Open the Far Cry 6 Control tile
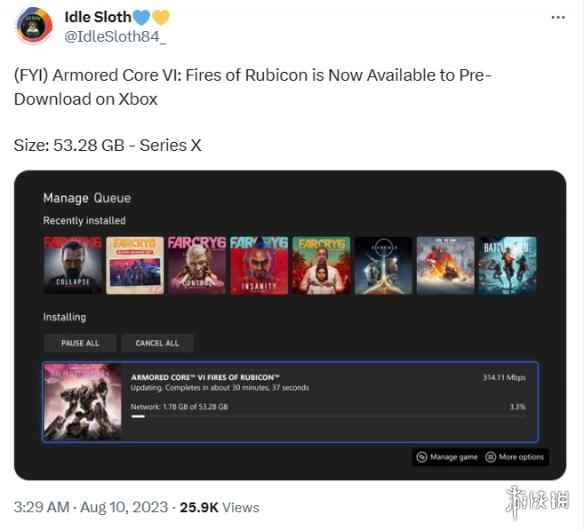The height and width of the screenshot is (530, 584). [x=197, y=265]
